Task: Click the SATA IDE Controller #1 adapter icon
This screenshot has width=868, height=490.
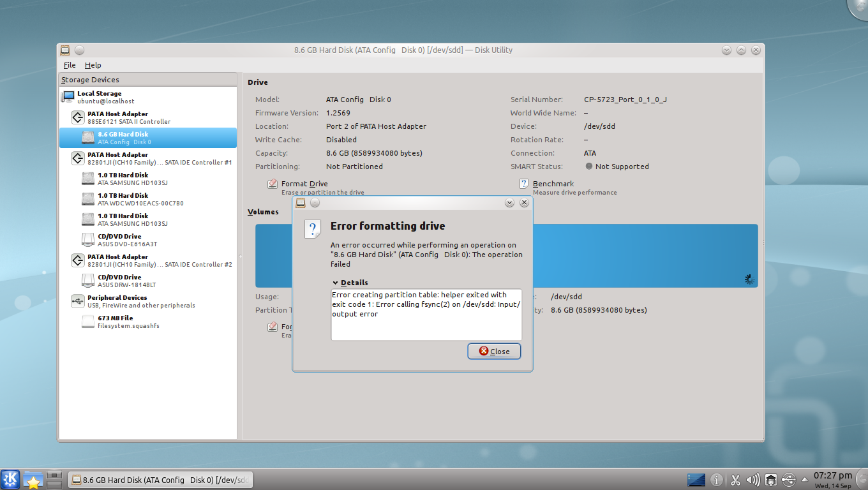Action: [x=78, y=158]
